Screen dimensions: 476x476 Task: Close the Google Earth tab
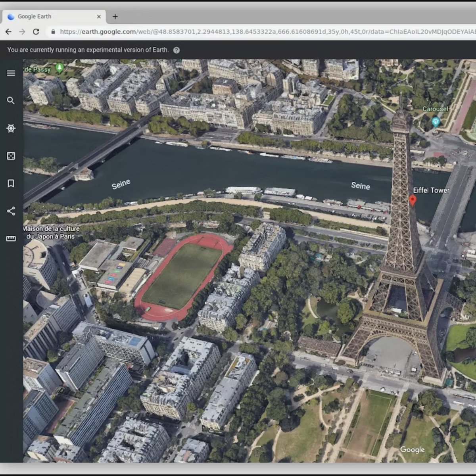pyautogui.click(x=99, y=17)
